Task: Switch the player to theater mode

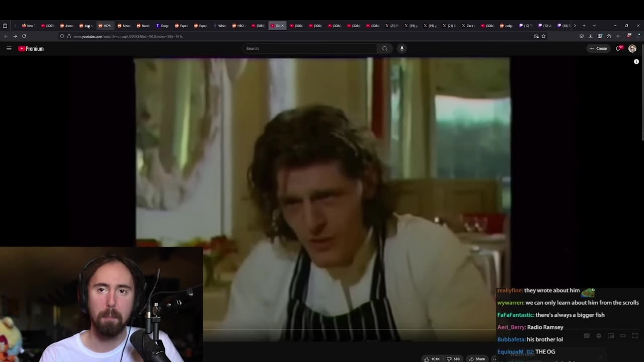Action: tap(623, 336)
